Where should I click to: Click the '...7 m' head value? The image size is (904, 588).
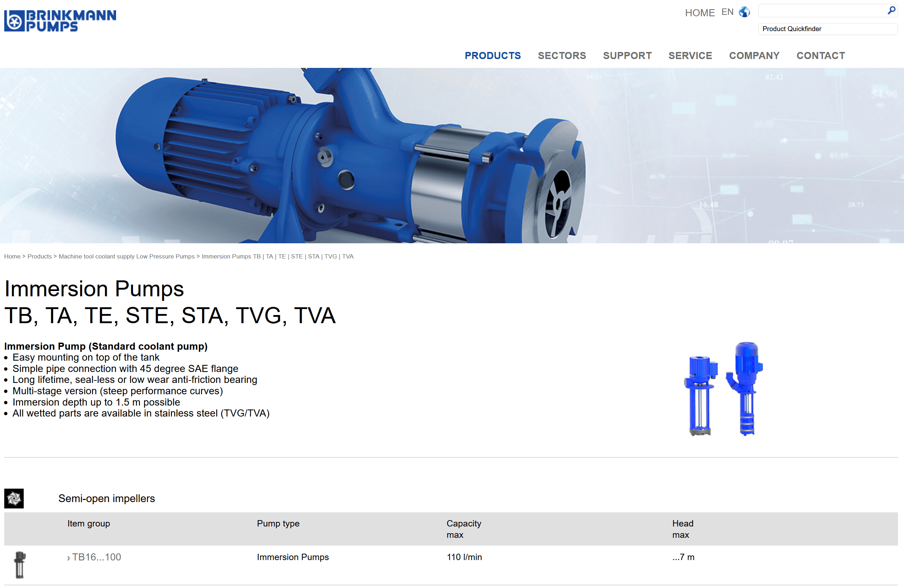pyautogui.click(x=683, y=557)
